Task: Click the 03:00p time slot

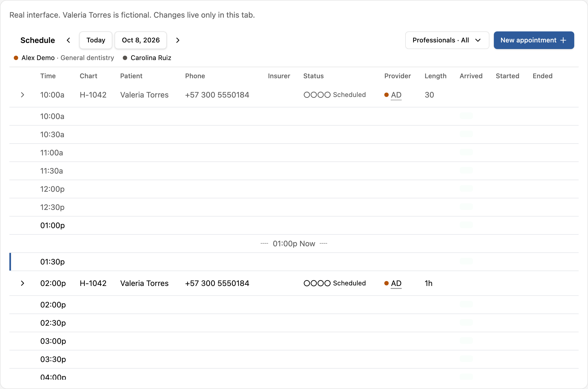Action: click(x=294, y=341)
